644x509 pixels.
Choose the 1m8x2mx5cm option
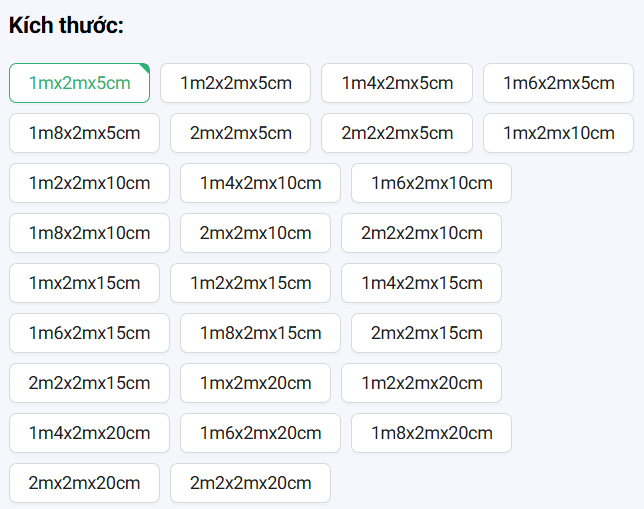[84, 133]
